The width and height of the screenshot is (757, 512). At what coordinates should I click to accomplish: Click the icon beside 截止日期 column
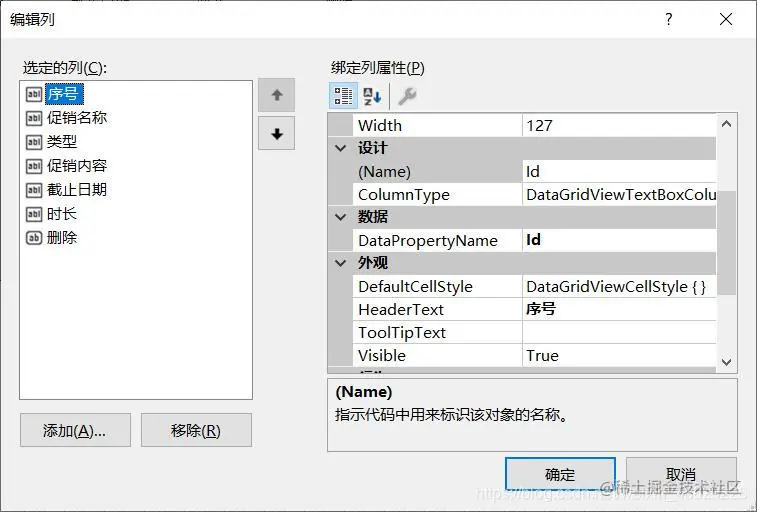[x=34, y=190]
